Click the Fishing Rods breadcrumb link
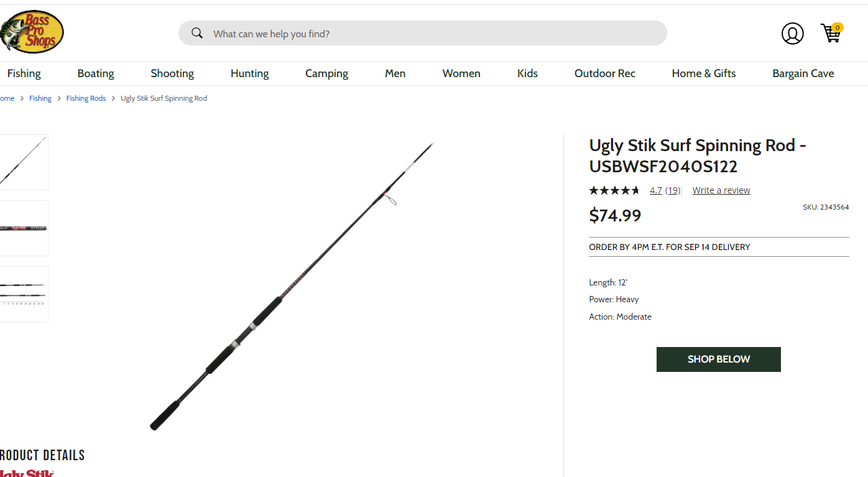 click(86, 98)
